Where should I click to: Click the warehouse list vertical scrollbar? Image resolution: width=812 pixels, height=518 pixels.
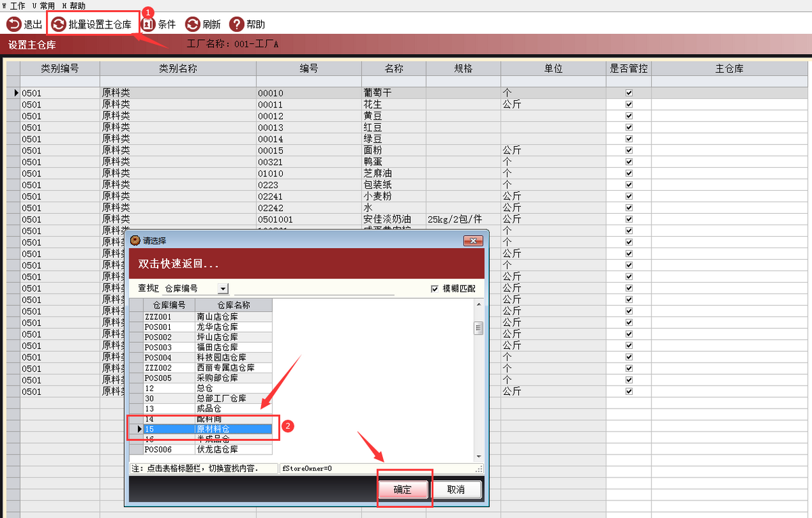(478, 380)
